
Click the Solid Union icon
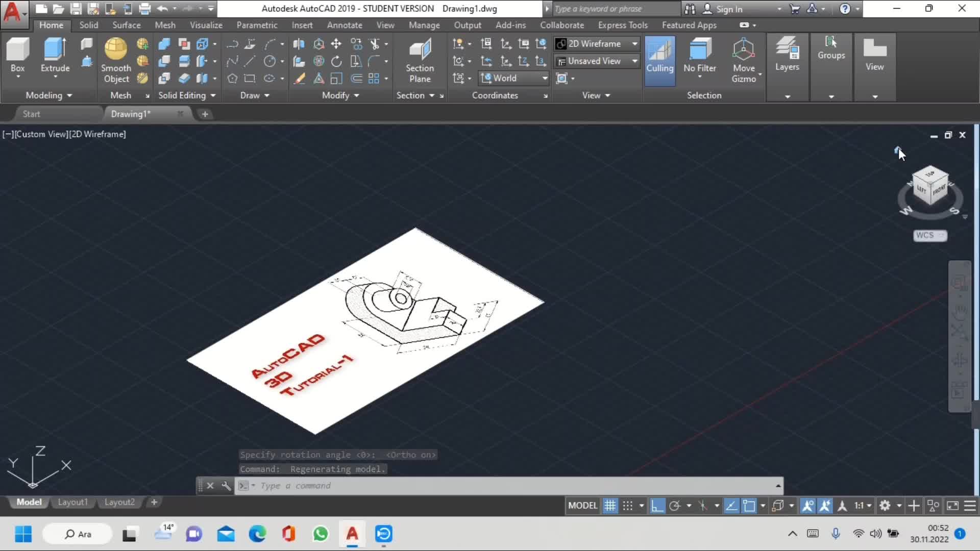pyautogui.click(x=164, y=44)
